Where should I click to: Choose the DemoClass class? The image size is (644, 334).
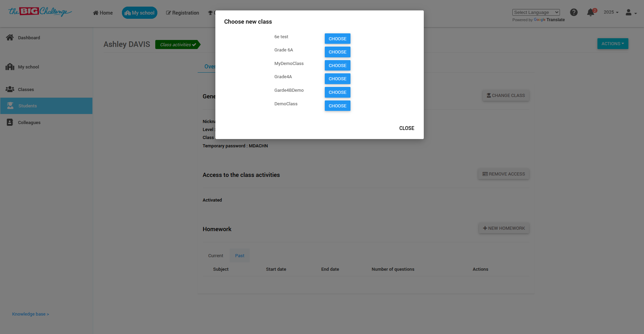(x=337, y=106)
